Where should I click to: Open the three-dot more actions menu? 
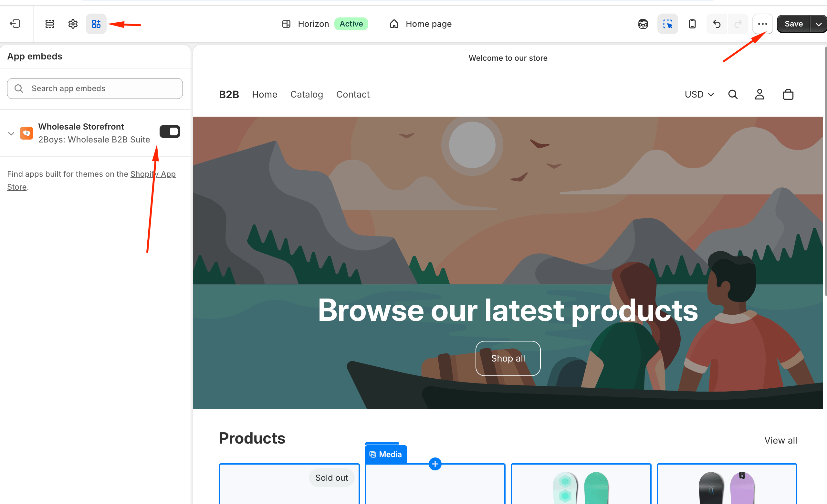point(763,24)
